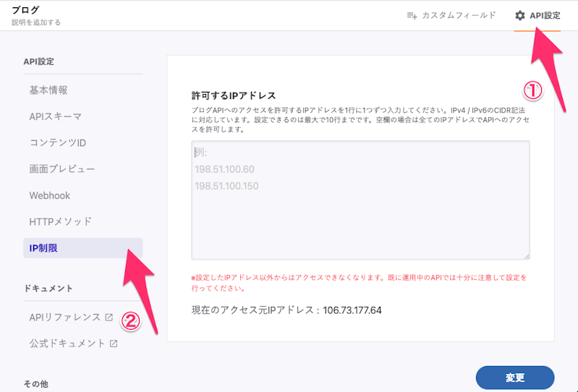Click 説明を追加する under the blog title

pos(36,22)
